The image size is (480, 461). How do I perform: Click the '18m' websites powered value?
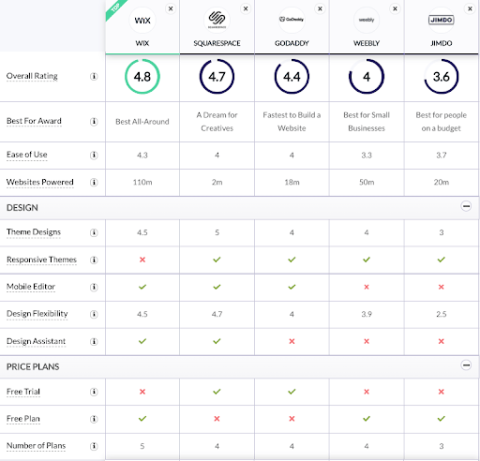(x=292, y=182)
